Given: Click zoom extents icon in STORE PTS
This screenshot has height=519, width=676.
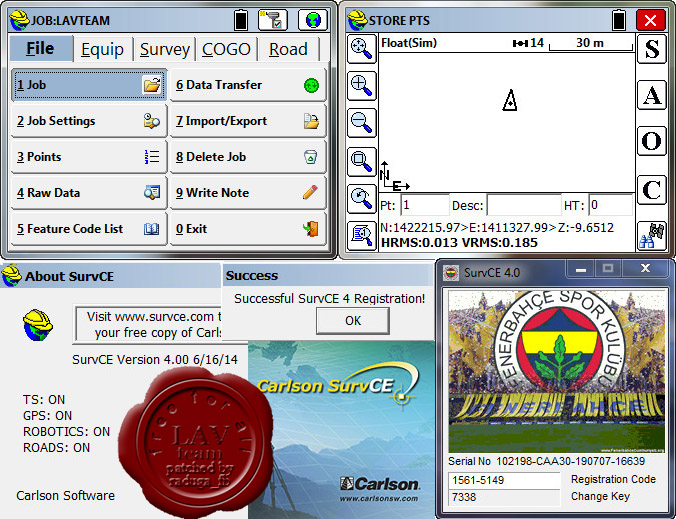Looking at the screenshot, I should pyautogui.click(x=361, y=49).
